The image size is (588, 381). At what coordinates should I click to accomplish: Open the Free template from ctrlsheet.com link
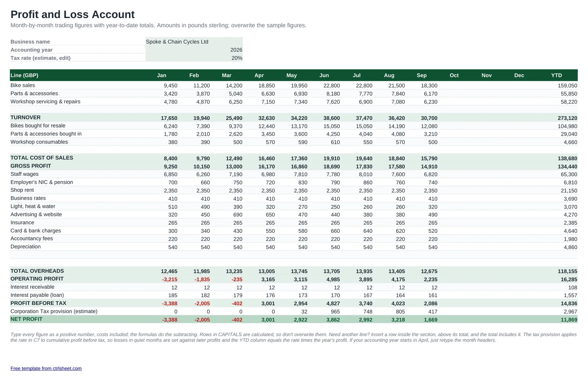point(46,368)
